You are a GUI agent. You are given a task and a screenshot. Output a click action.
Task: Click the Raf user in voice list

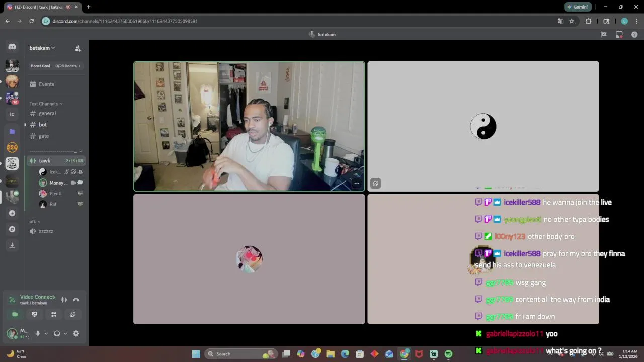(60, 205)
